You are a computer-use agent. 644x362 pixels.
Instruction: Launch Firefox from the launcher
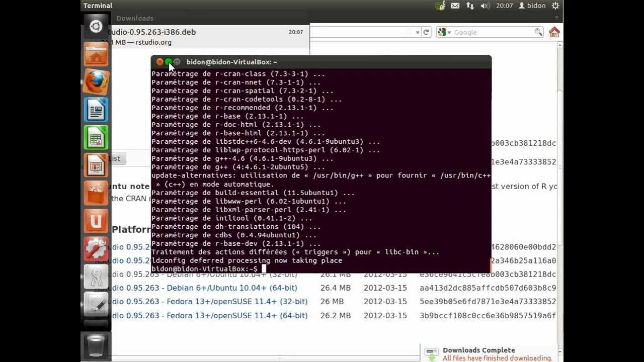point(96,81)
